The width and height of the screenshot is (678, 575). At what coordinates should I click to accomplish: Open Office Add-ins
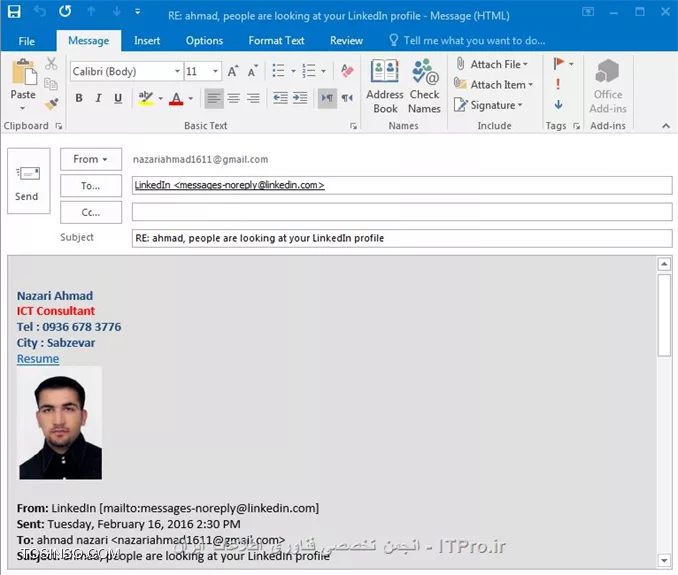point(608,86)
